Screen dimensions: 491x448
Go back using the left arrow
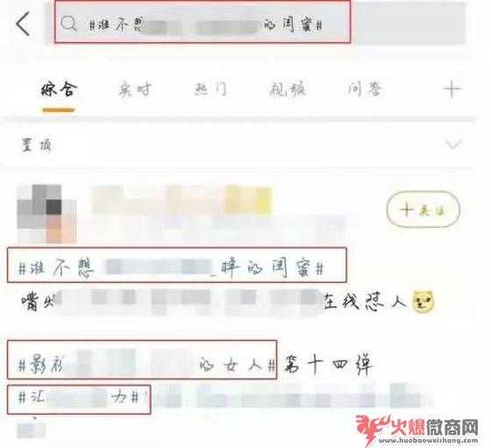[x=23, y=24]
